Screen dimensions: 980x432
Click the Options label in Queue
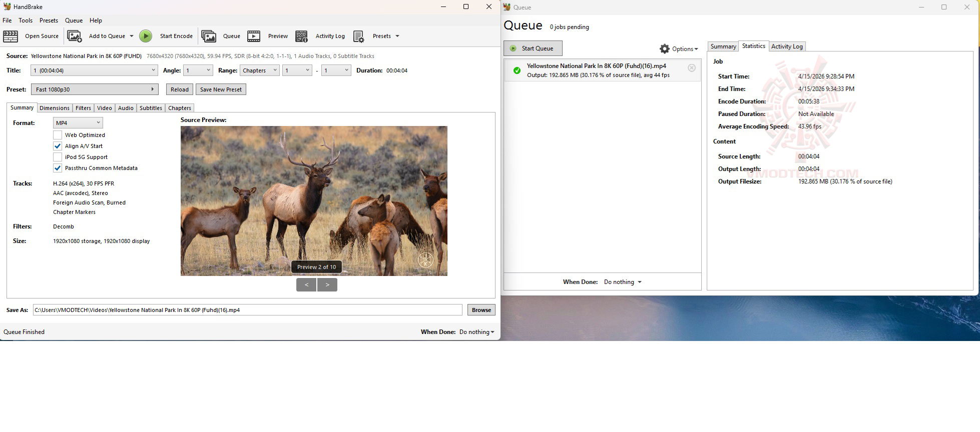tap(683, 49)
